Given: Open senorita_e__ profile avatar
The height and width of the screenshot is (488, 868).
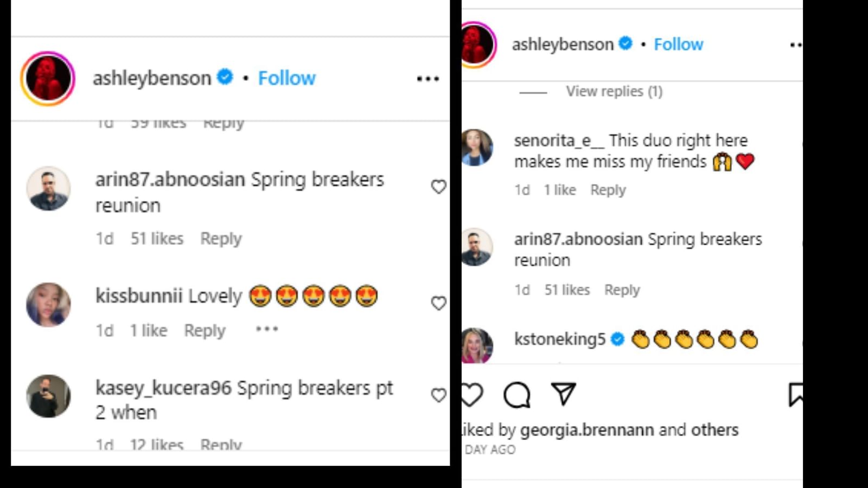Looking at the screenshot, I should coord(476,147).
